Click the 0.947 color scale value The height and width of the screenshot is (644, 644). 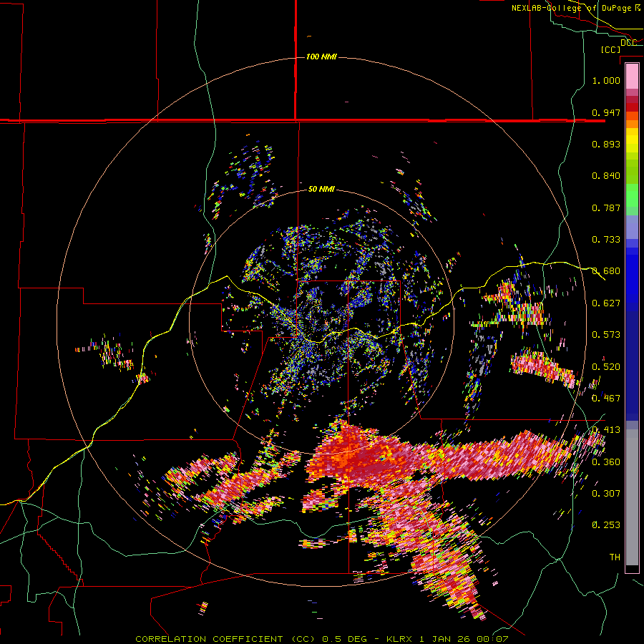(606, 112)
